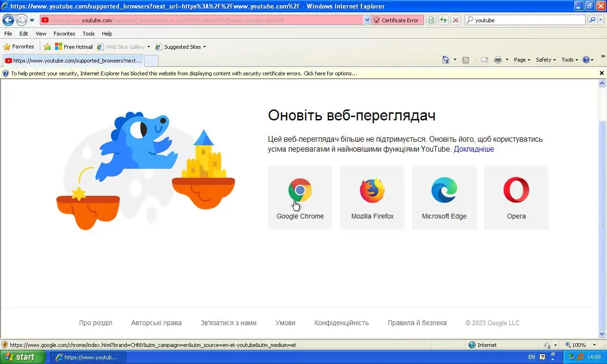This screenshot has height=364, width=607.
Task: Expand the address bar dropdown arrow
Action: point(367,20)
